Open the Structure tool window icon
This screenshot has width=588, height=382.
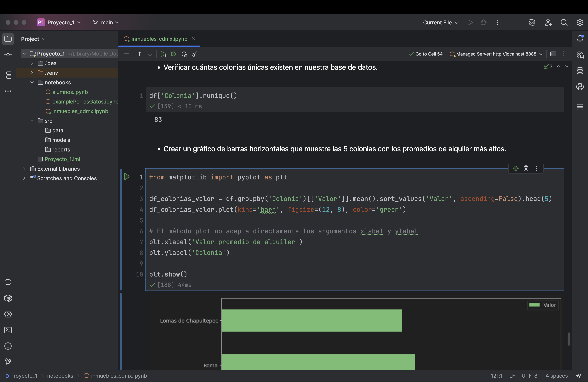pos(8,75)
